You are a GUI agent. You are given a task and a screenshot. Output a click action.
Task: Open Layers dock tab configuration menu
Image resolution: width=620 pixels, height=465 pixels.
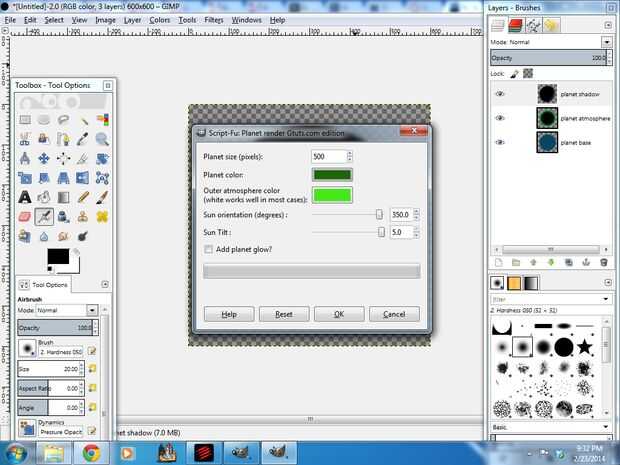click(x=608, y=25)
